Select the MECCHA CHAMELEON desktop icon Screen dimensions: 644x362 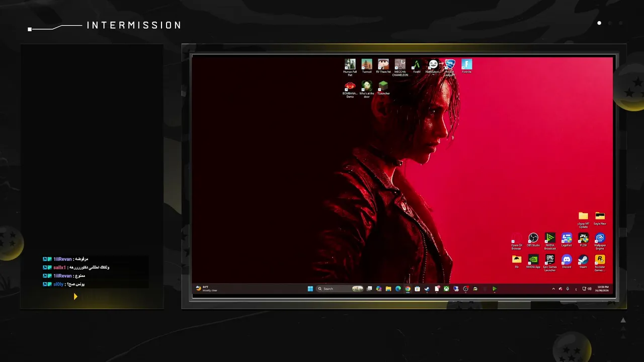click(400, 67)
